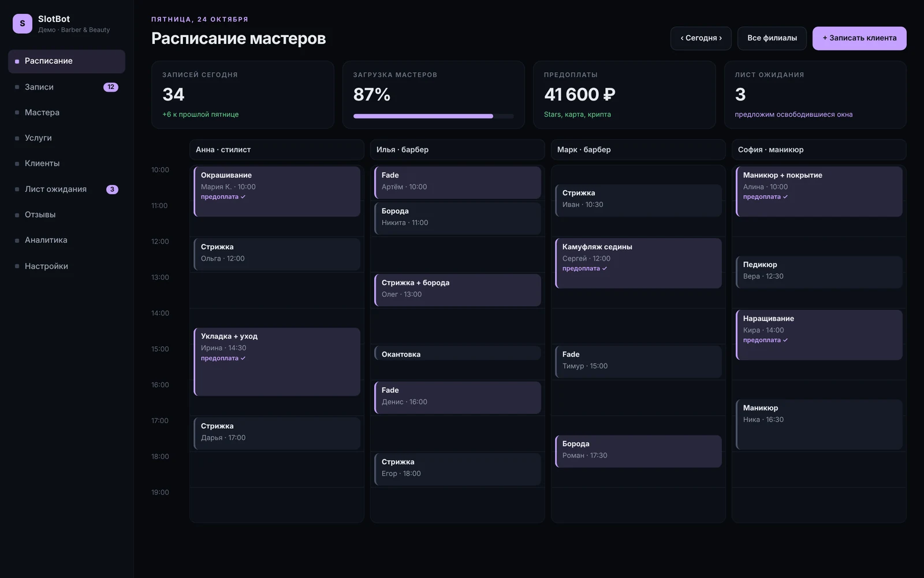Open the Расписание sidebar section
Screen dimensions: 924x578
coord(66,61)
